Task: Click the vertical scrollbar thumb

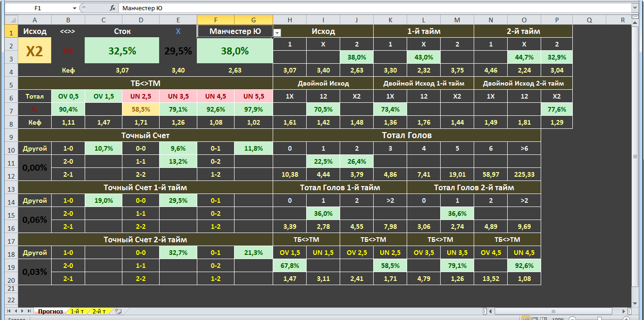Action: click(635, 156)
